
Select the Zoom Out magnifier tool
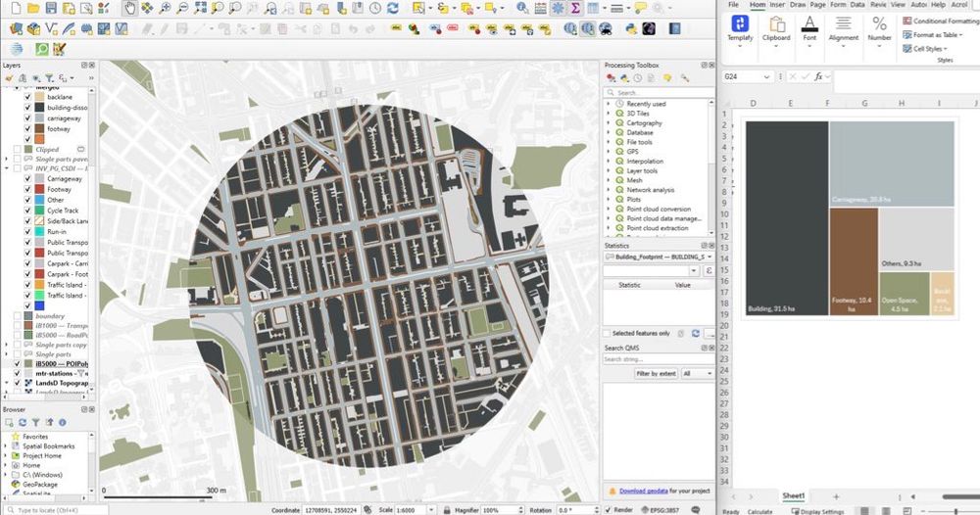[182, 8]
